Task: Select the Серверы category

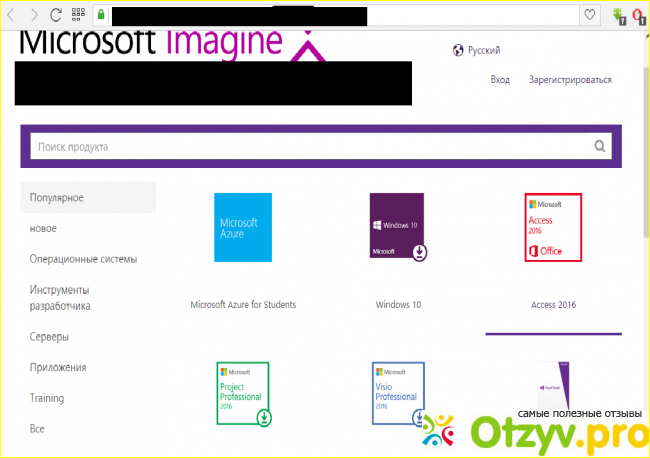Action: [x=49, y=337]
